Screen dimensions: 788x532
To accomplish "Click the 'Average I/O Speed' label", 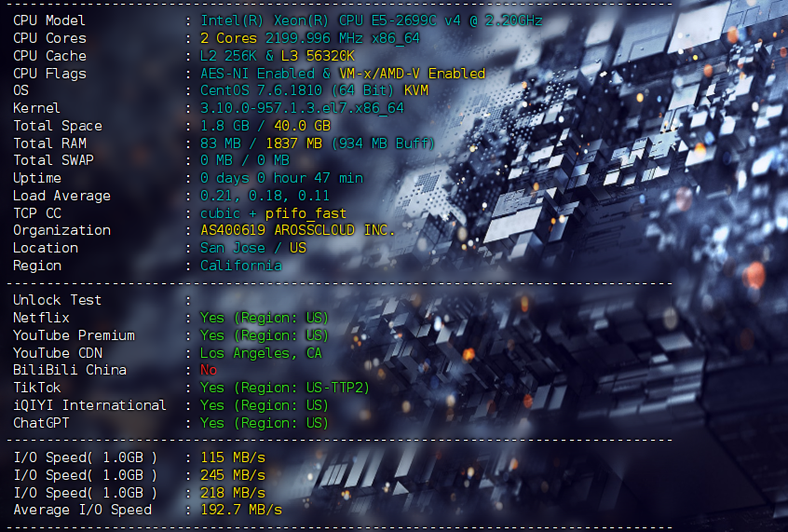I will pyautogui.click(x=82, y=510).
